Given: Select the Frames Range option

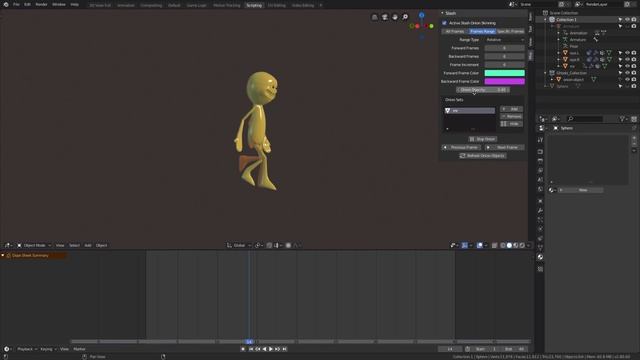Looking at the screenshot, I should pyautogui.click(x=482, y=31).
